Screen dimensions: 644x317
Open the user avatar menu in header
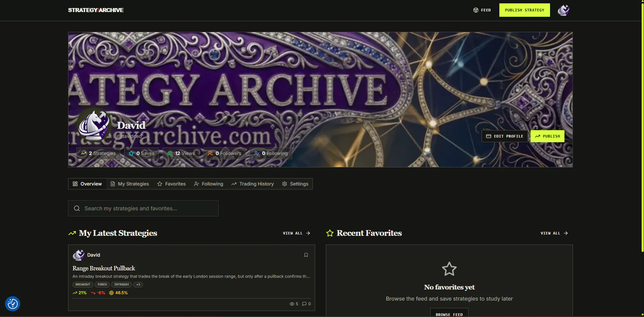(563, 10)
